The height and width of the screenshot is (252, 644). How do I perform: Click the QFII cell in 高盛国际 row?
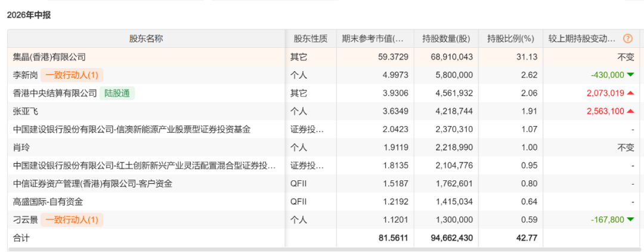pyautogui.click(x=299, y=202)
